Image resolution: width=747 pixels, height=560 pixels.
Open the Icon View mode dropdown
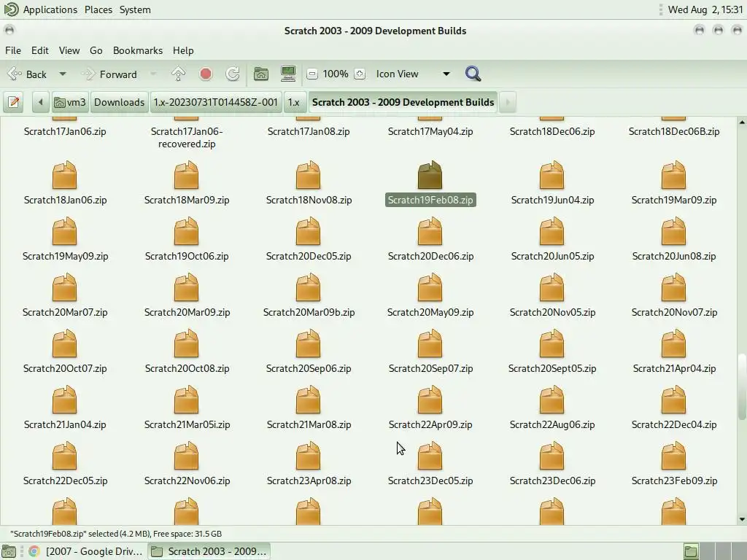[x=413, y=74]
